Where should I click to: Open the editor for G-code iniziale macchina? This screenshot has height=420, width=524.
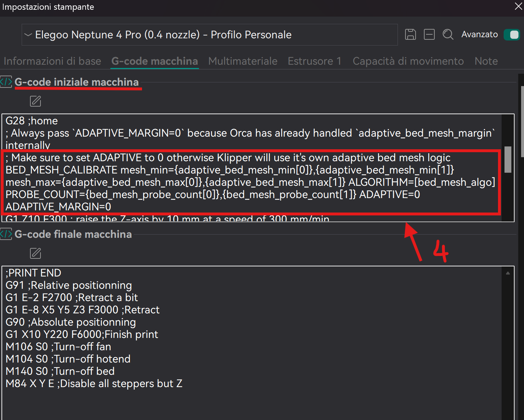(35, 101)
